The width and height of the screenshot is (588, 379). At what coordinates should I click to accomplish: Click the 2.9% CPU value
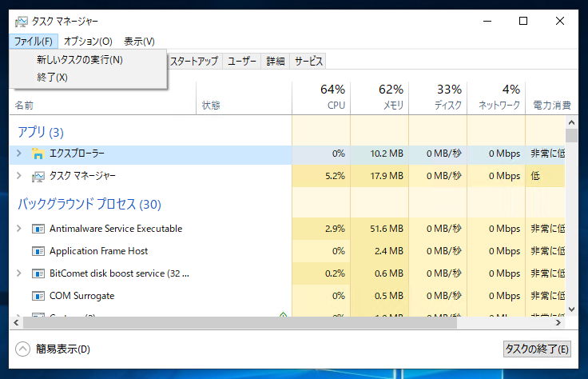(335, 229)
